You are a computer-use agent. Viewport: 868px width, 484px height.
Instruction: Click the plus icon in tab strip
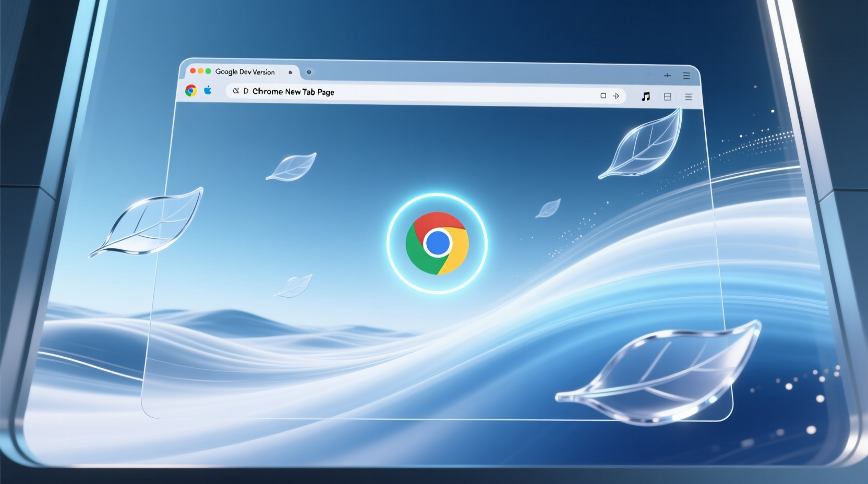pyautogui.click(x=667, y=76)
